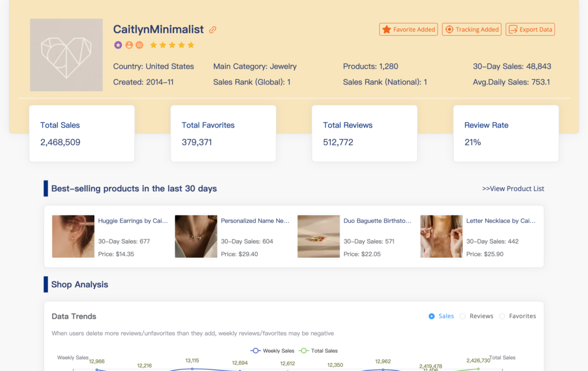Toggle the Tracking Added button
Screen dimensions: 588x371
point(471,29)
